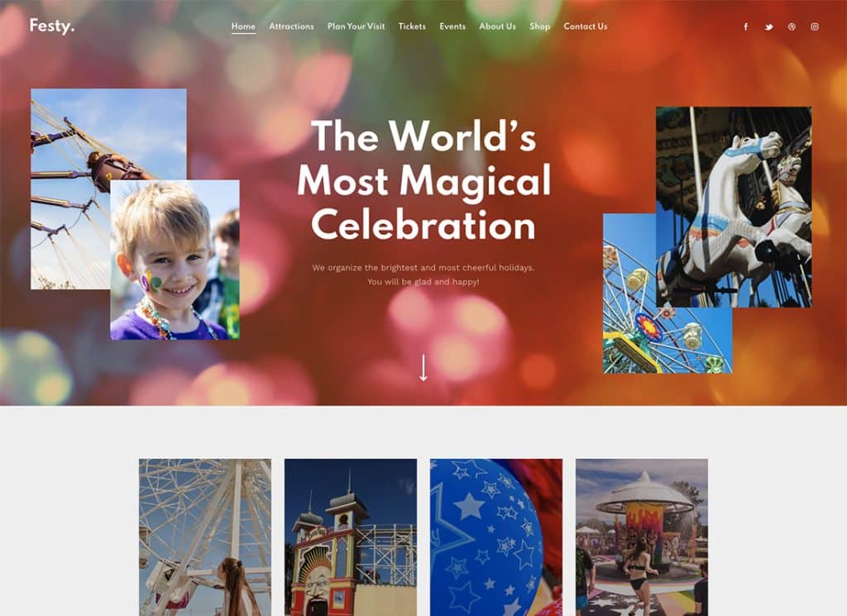847x616 pixels.
Task: Open the About Us page
Action: (x=497, y=26)
